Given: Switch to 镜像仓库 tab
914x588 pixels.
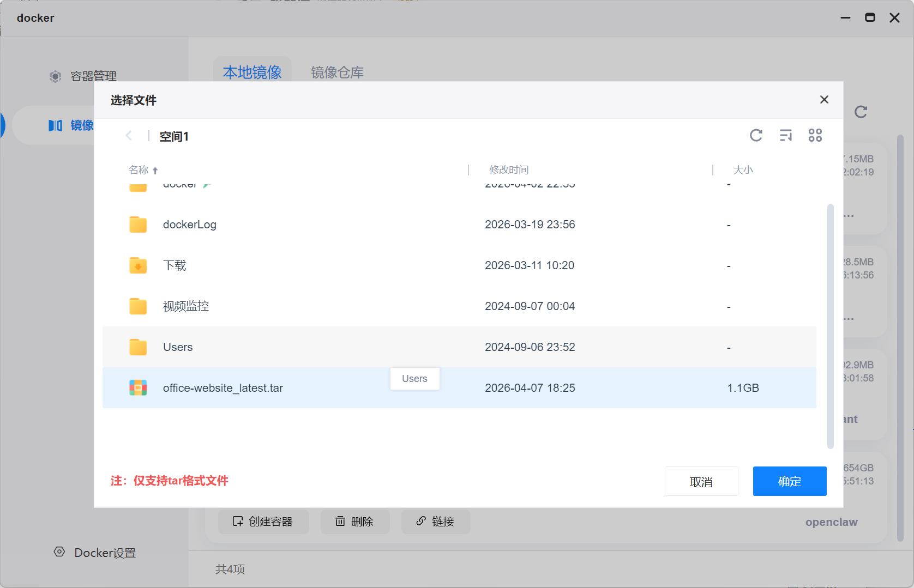Looking at the screenshot, I should click(337, 72).
